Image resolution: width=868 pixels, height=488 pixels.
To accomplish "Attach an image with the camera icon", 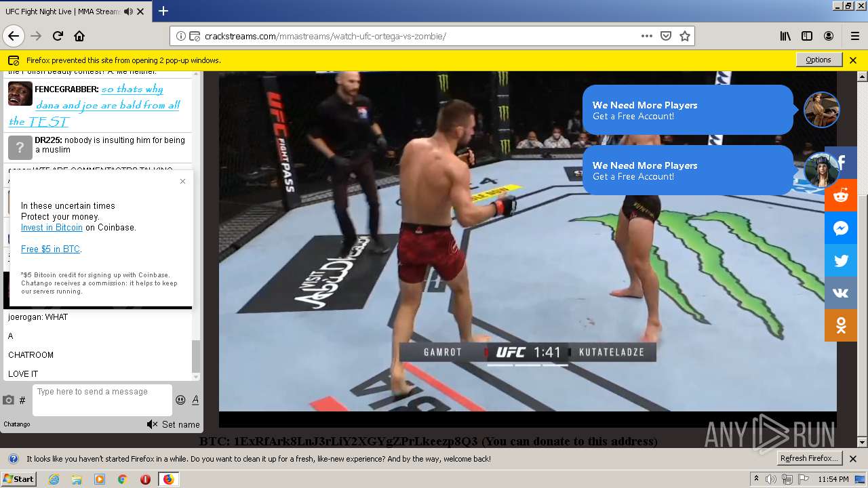I will tap(8, 401).
